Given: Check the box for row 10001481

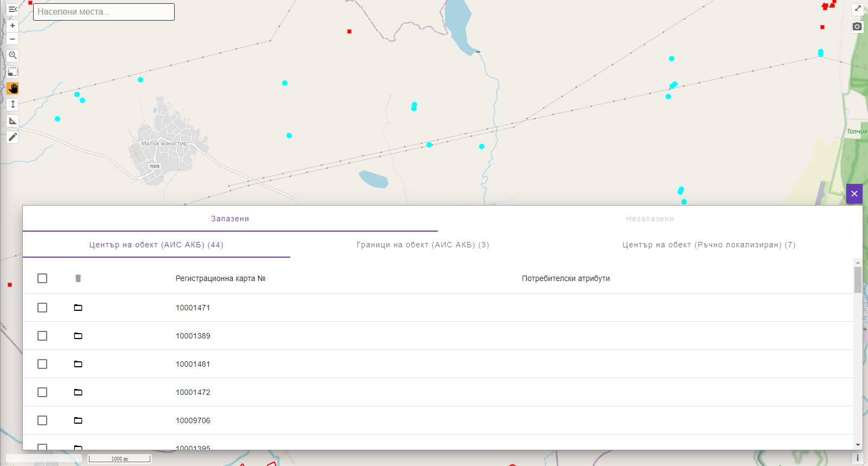Looking at the screenshot, I should pyautogui.click(x=42, y=364).
